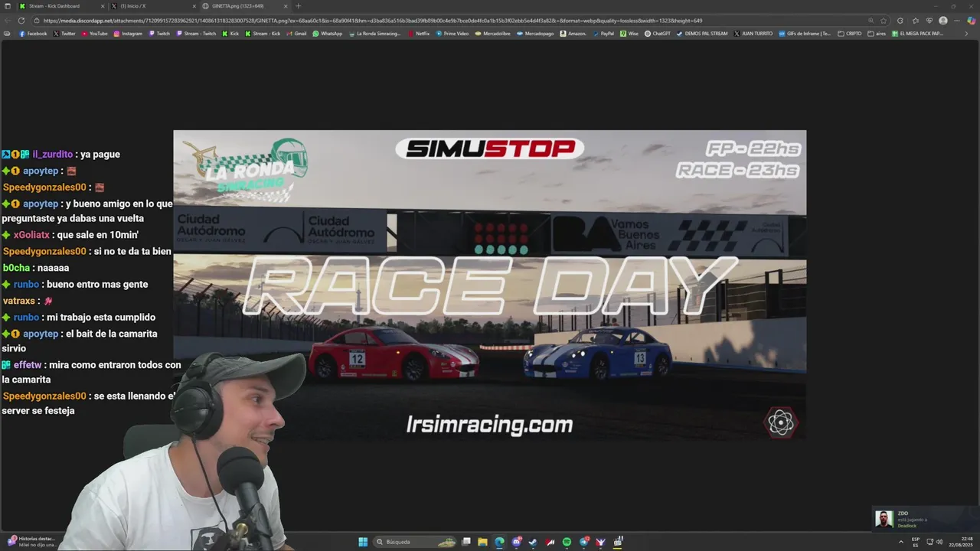Open the DEMOS PAL STREAM bookmark
This screenshot has height=551, width=980.
pos(702,34)
